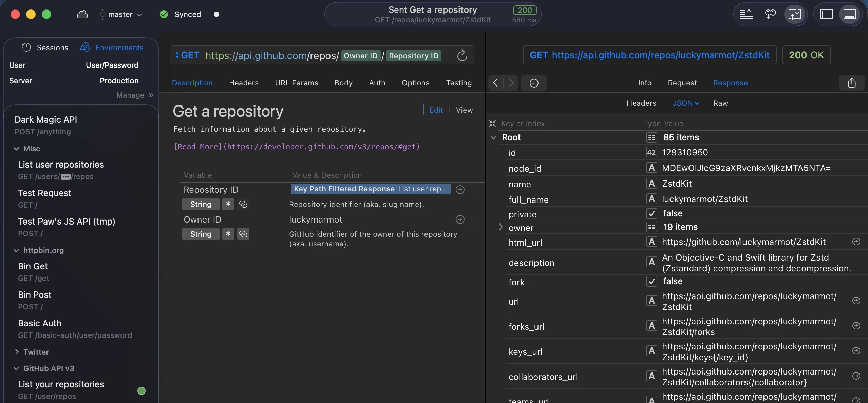Click the Edit description button
Screen dimensions: 868x403
click(436, 110)
